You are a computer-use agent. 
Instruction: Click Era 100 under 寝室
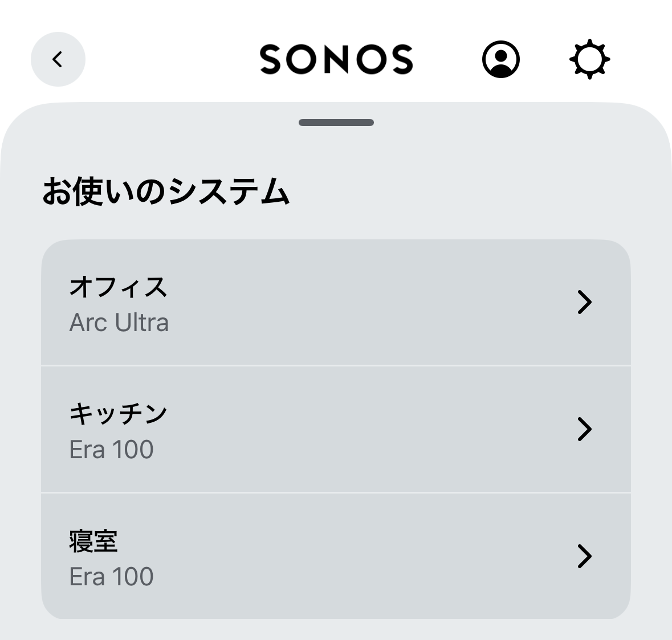click(111, 577)
